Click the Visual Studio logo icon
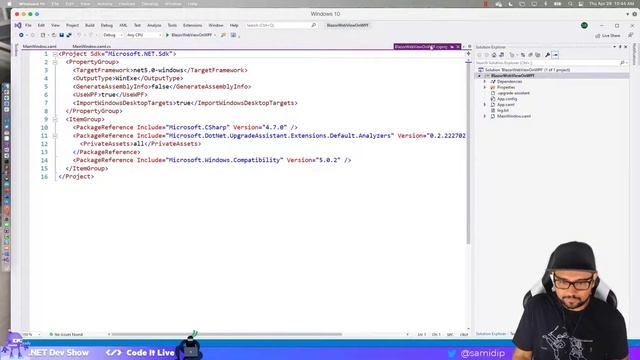 pos(18,25)
